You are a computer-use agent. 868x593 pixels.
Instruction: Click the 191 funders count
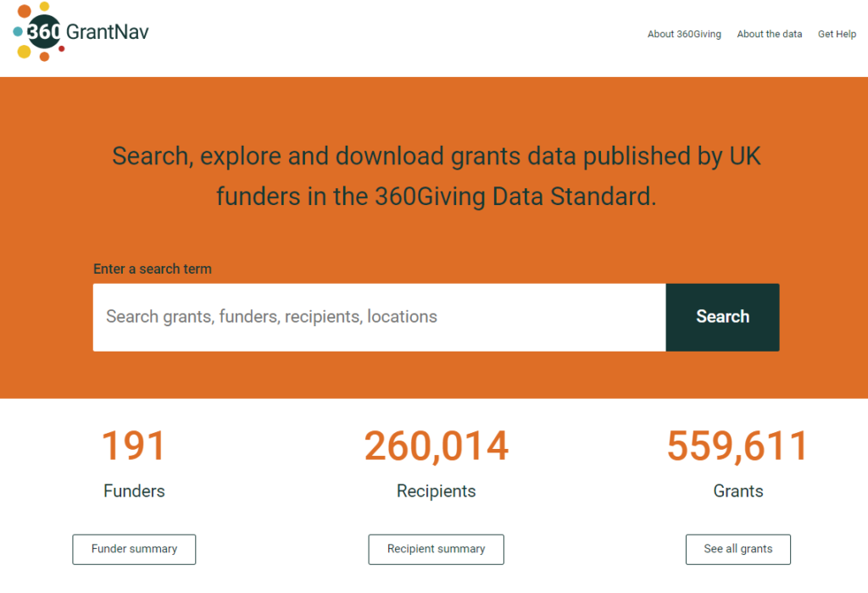(x=134, y=446)
